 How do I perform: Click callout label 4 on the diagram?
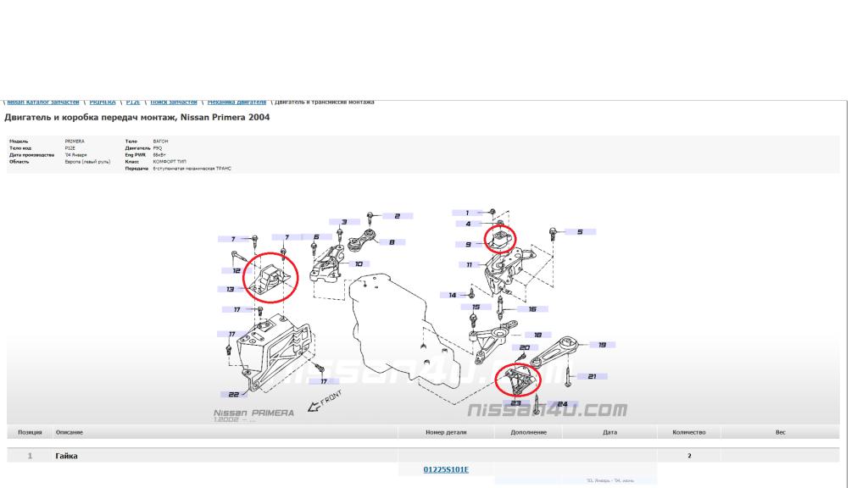(x=468, y=224)
